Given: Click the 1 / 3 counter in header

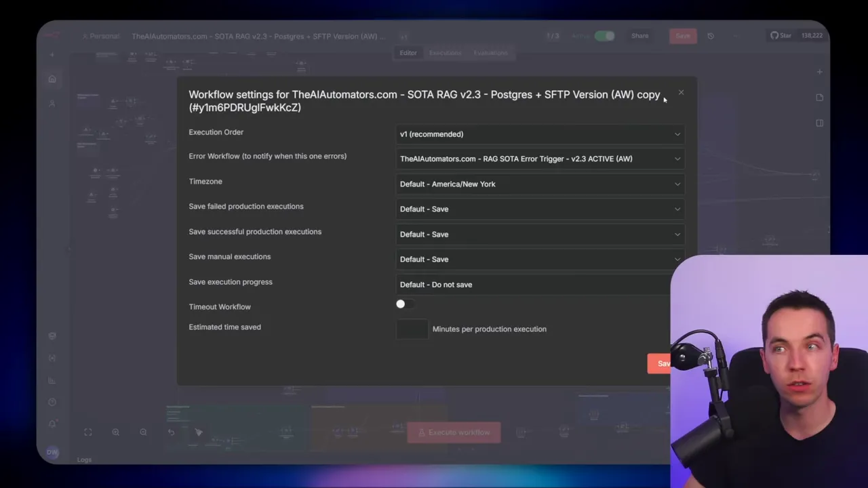Looking at the screenshot, I should [553, 36].
